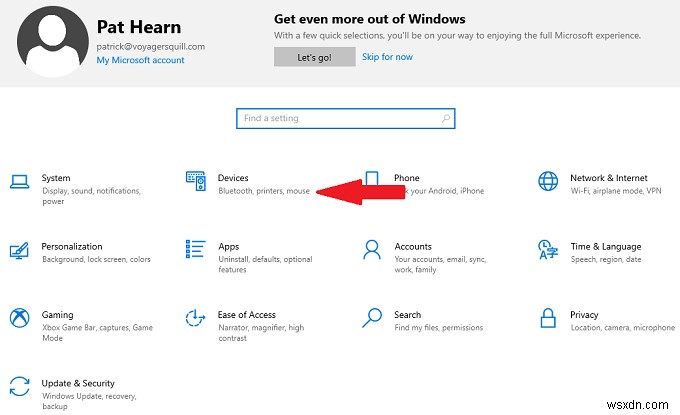Click 'Location, camera, microphone' description
The image size is (680, 415).
(x=623, y=327)
